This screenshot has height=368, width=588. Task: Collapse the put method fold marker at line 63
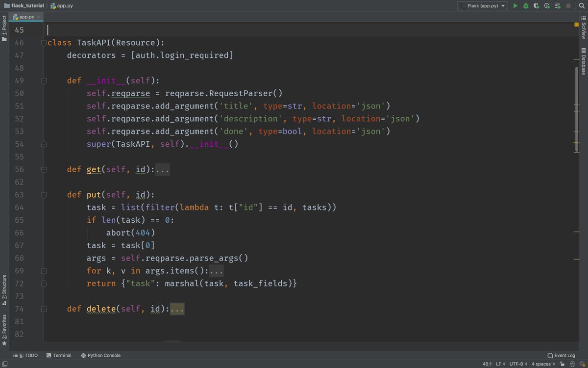point(44,195)
